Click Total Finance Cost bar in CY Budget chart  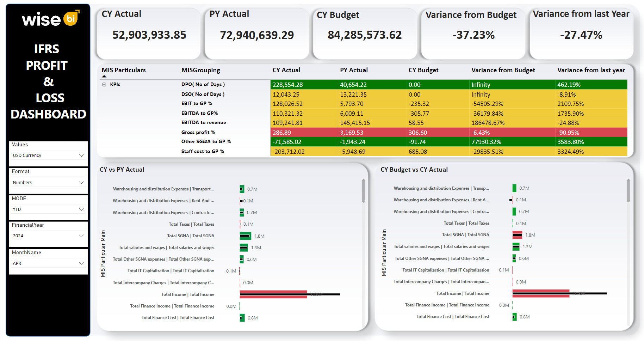pyautogui.click(x=515, y=317)
